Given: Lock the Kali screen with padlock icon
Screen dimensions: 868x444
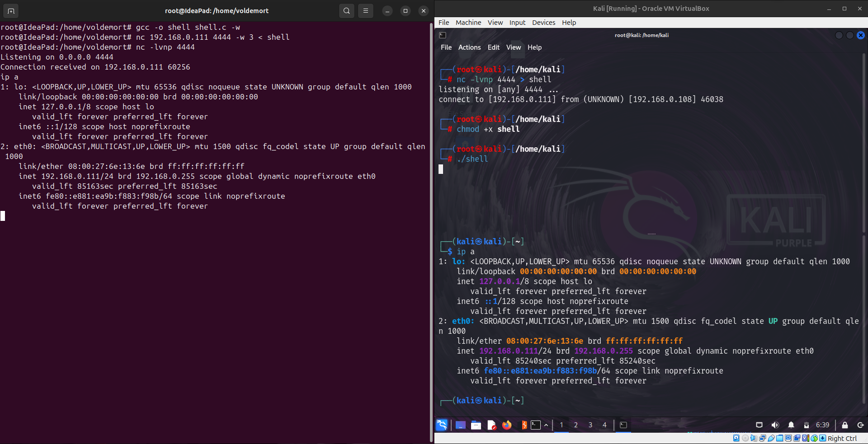Looking at the screenshot, I should [x=844, y=425].
